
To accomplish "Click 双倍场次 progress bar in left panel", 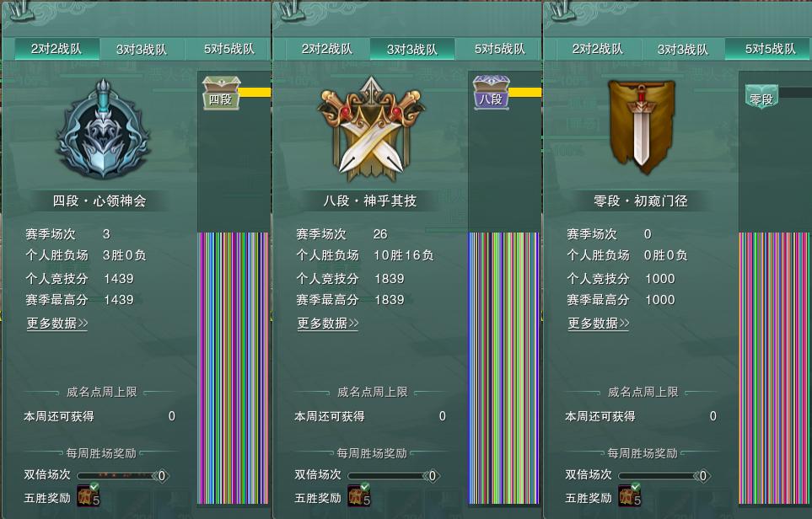I will (x=123, y=475).
